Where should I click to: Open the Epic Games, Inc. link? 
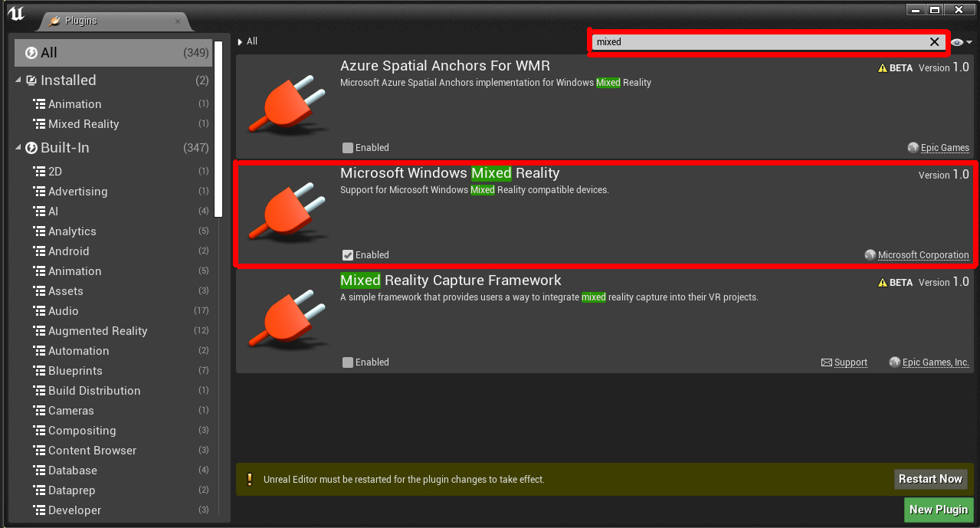tap(936, 362)
